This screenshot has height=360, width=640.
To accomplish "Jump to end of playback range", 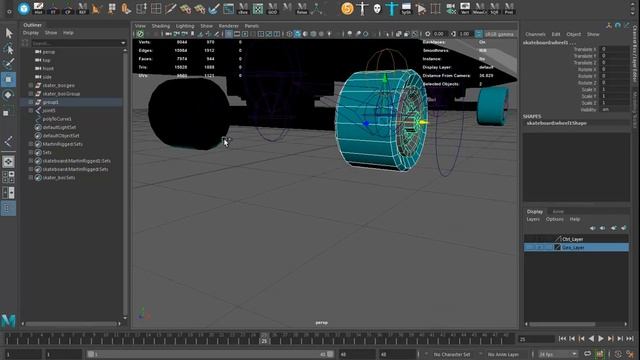I will (x=630, y=338).
